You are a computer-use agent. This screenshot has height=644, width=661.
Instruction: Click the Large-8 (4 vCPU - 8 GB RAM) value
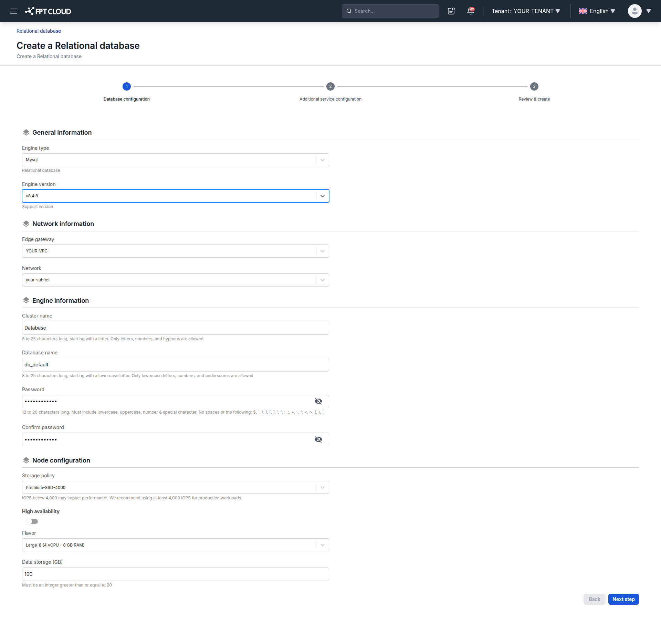[x=55, y=545]
